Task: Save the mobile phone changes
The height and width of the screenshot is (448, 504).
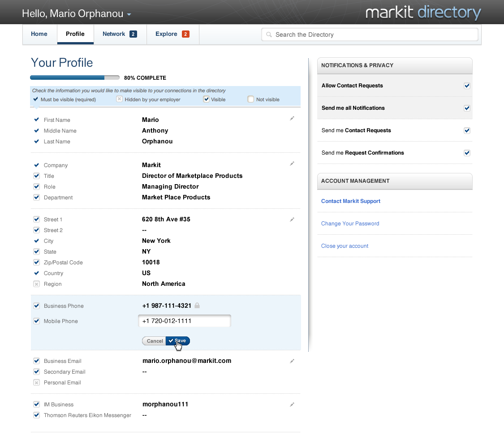Action: point(178,341)
